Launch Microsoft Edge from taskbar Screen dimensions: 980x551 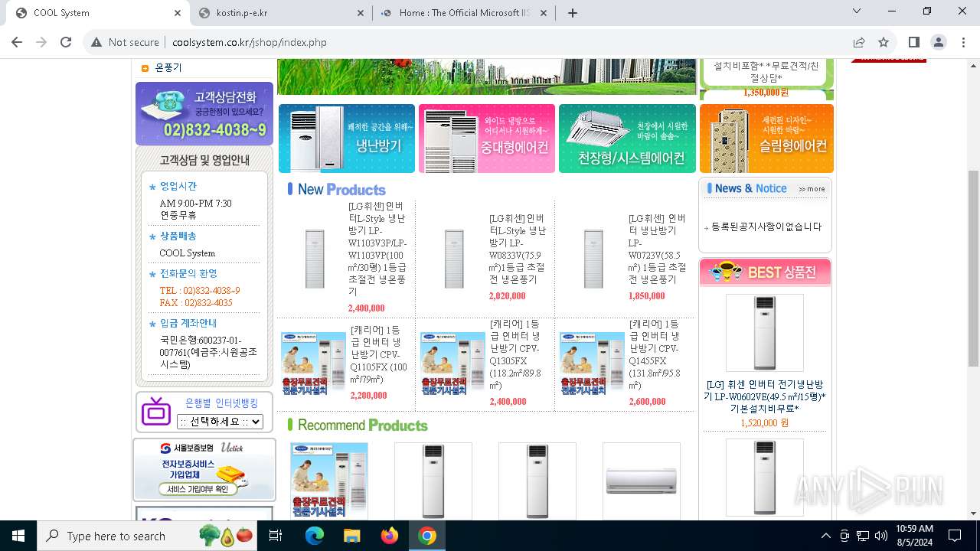(315, 536)
